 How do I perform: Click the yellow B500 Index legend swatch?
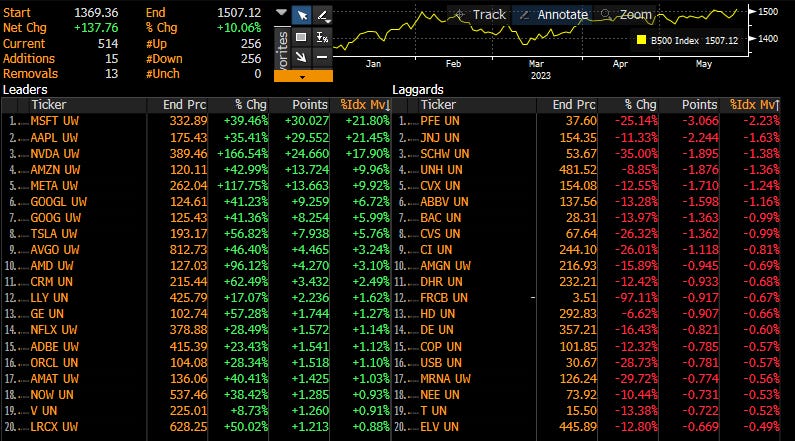click(x=641, y=40)
